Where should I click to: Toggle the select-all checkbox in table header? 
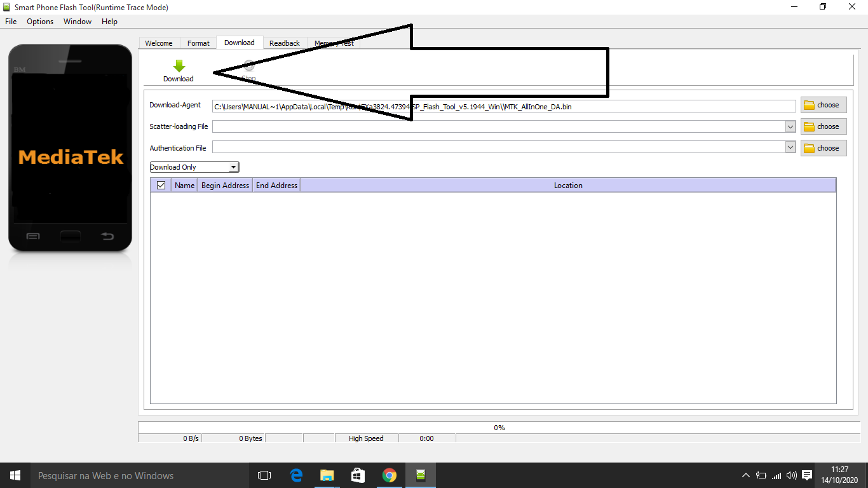tap(161, 186)
